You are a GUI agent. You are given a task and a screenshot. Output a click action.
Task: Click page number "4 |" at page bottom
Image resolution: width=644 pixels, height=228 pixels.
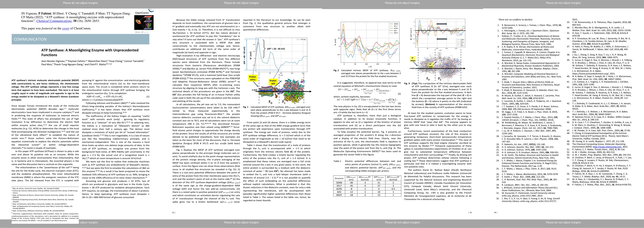pos(496,212)
